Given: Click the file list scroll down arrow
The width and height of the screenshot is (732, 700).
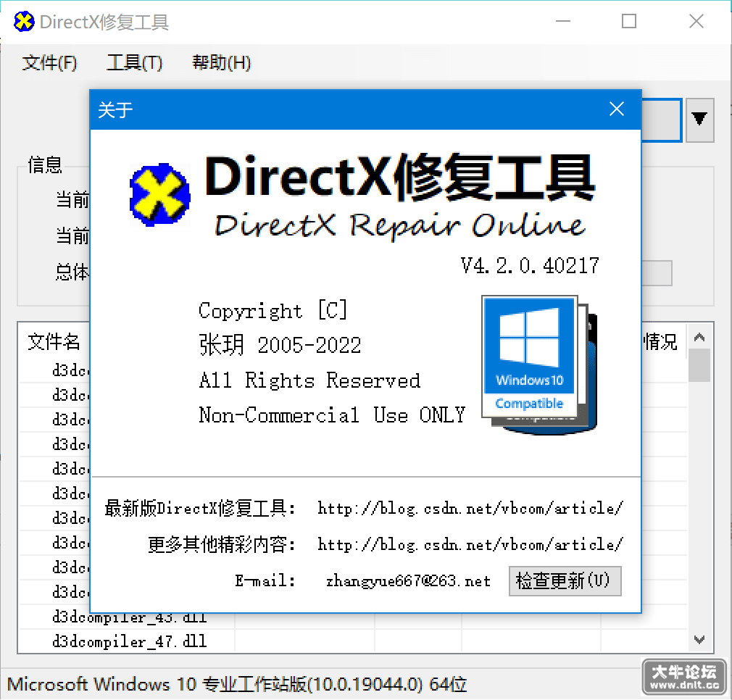Looking at the screenshot, I should pyautogui.click(x=699, y=639).
